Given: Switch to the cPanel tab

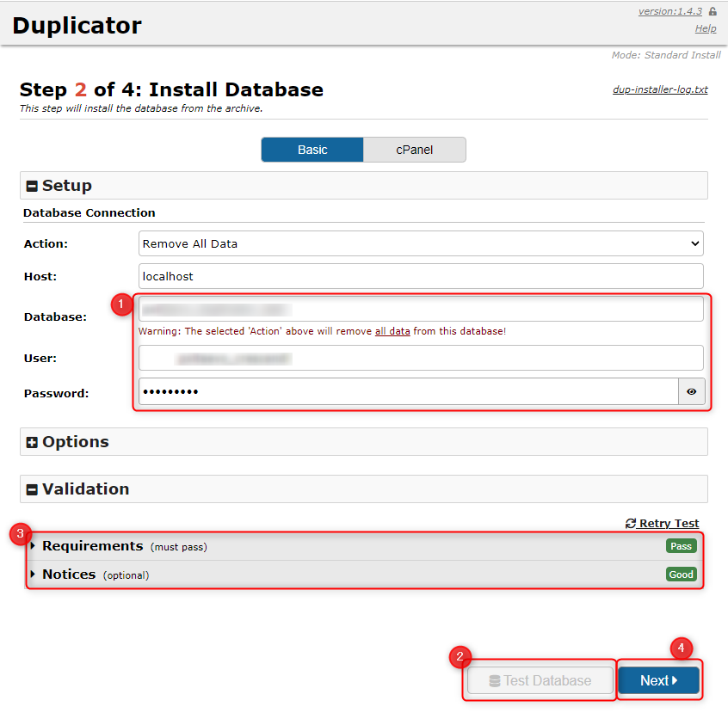Looking at the screenshot, I should [414, 150].
